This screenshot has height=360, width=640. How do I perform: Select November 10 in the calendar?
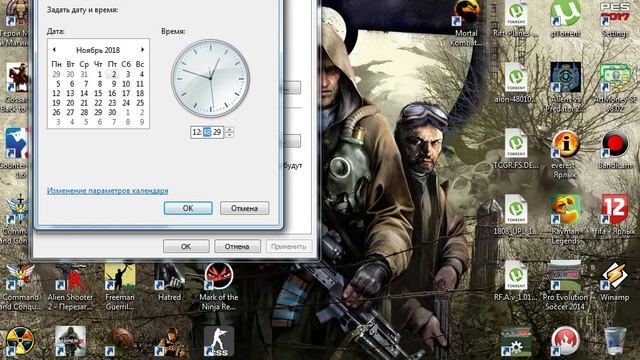(x=126, y=84)
